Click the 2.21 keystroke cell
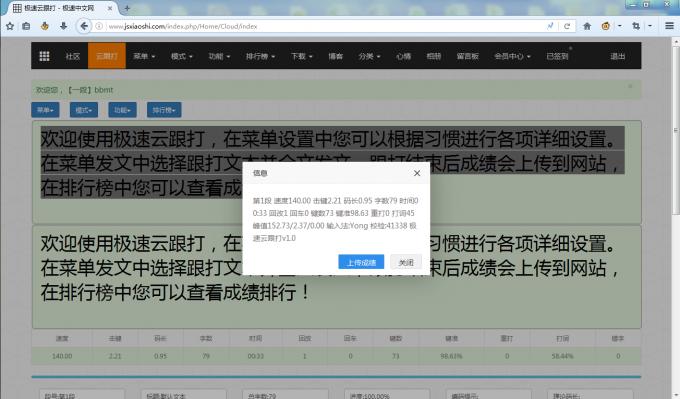The image size is (680, 399). click(x=115, y=356)
